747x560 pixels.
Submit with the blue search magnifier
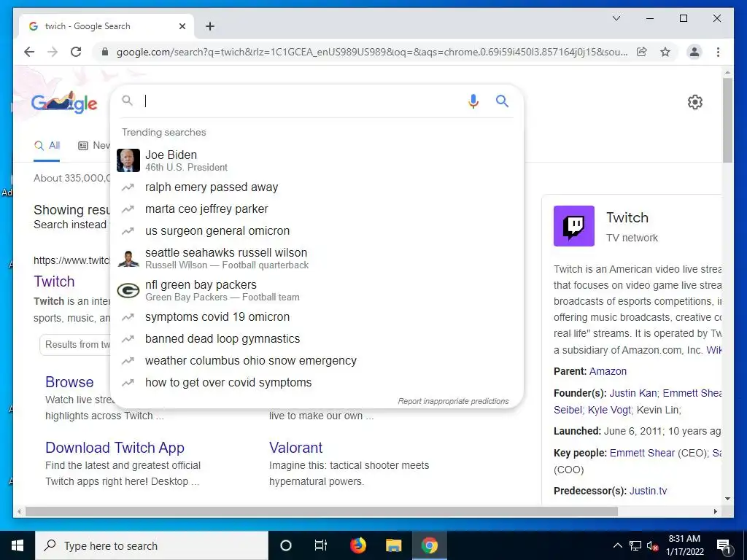coord(502,101)
